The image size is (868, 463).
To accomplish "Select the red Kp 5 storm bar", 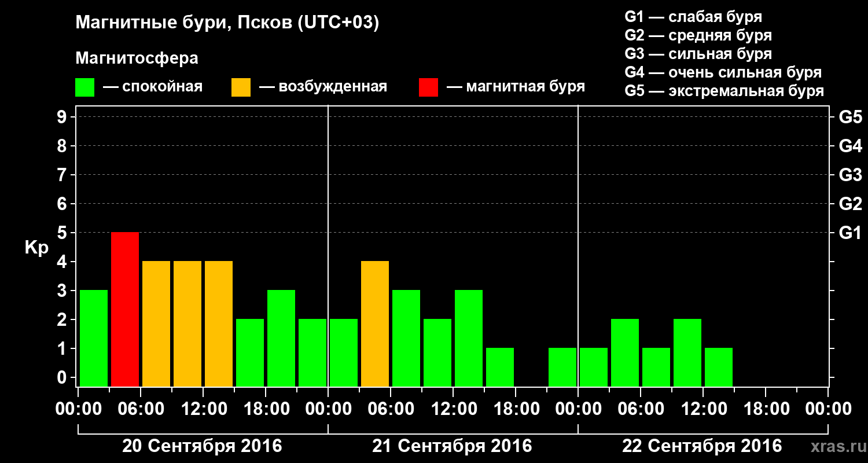I will point(125,310).
